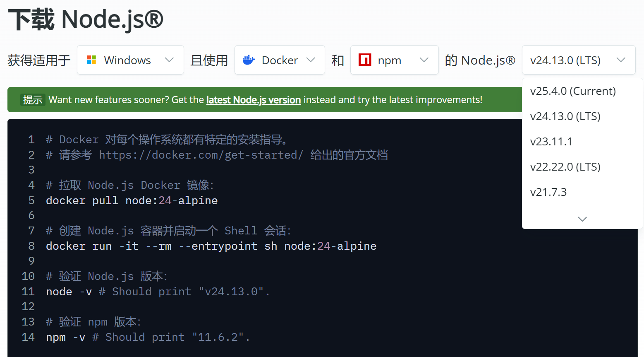This screenshot has width=644, height=357.
Task: Click the 验证 Node.js 版本 comment
Action: tap(106, 276)
